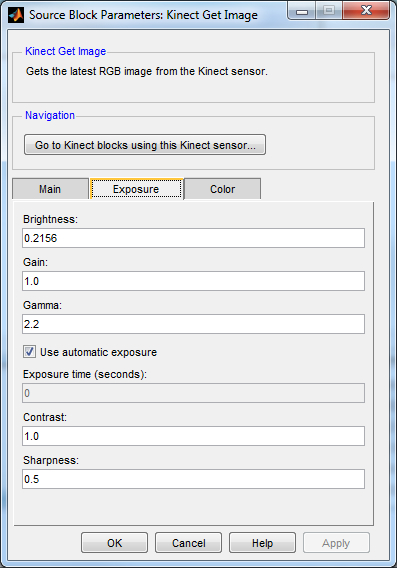Click the Gain input field
Image resolution: width=397 pixels, height=568 pixels.
click(x=193, y=281)
